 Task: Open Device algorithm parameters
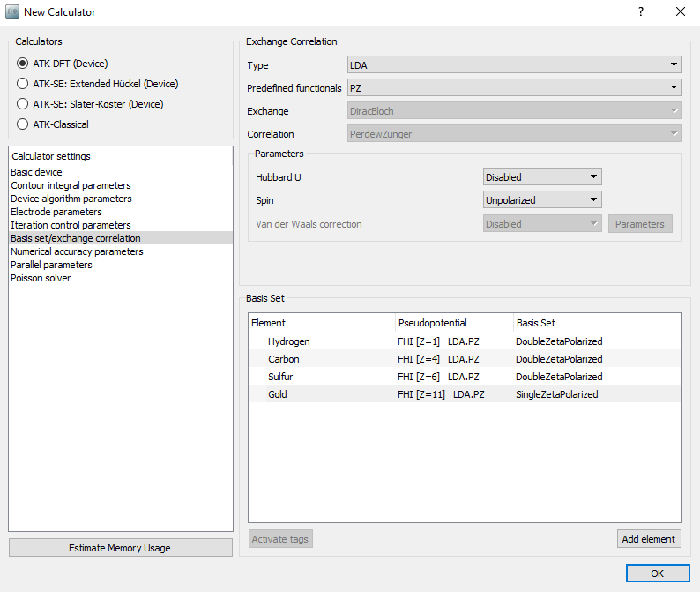tap(121, 199)
